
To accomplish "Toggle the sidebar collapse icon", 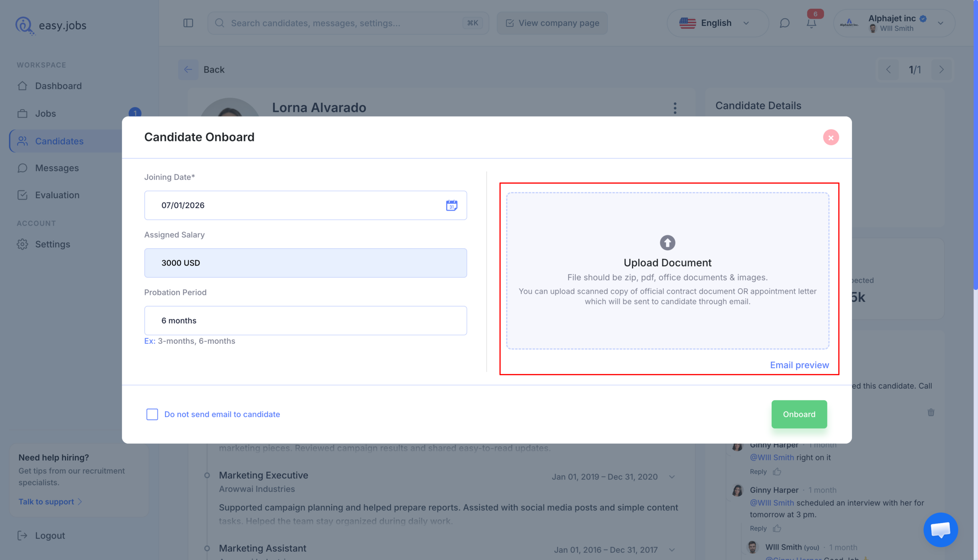I will 188,23.
